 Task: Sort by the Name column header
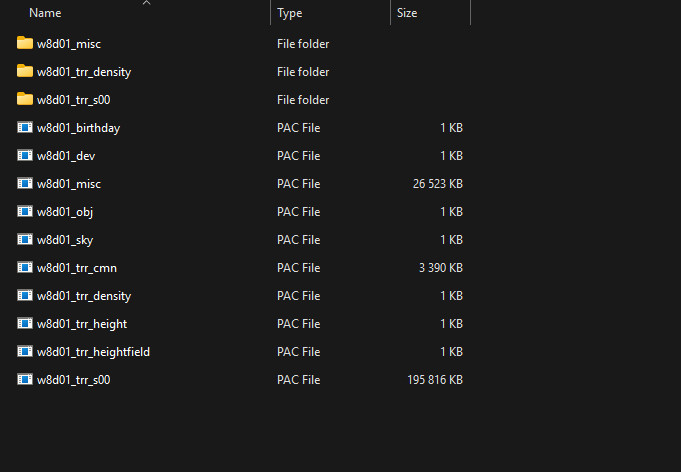pyautogui.click(x=45, y=13)
